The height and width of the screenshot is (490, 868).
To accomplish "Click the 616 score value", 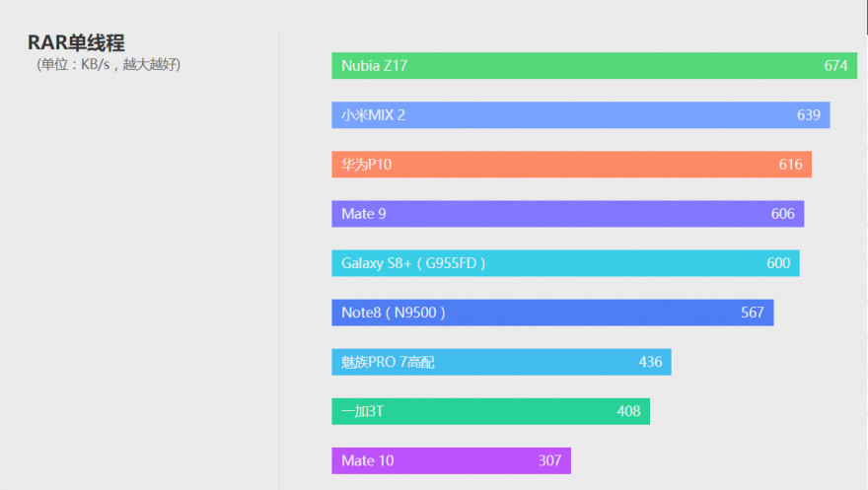I will click(x=790, y=165).
